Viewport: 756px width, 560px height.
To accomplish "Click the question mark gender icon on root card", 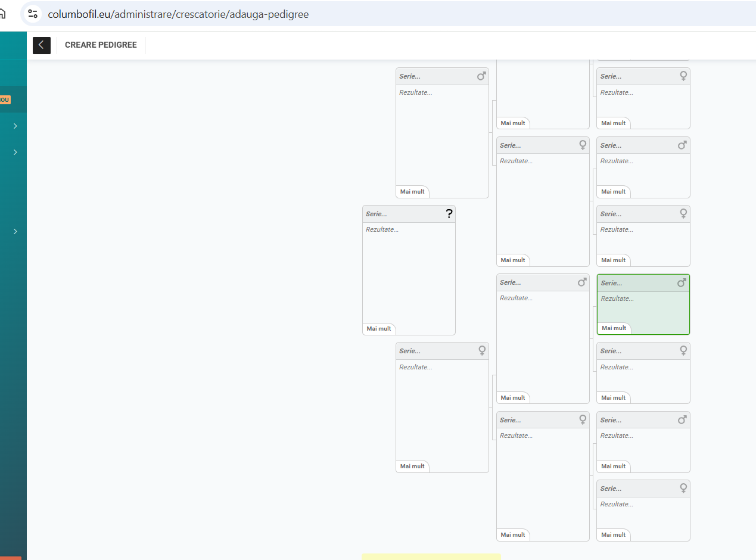I will coord(449,214).
